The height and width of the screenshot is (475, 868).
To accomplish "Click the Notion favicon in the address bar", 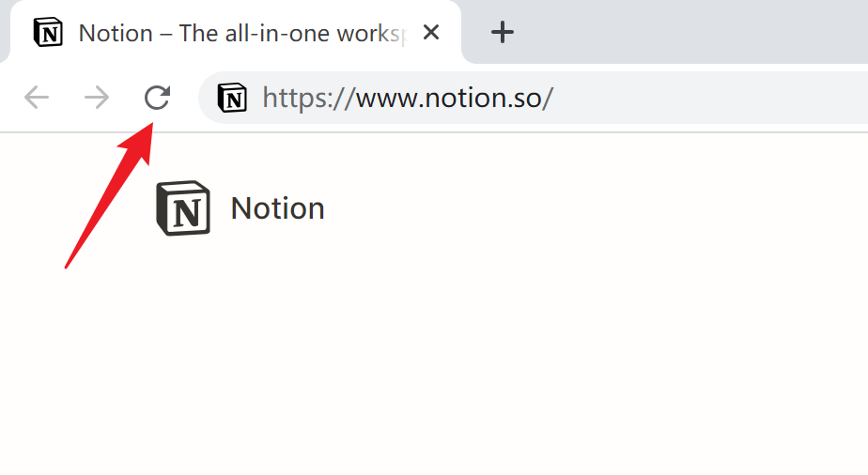I will [x=232, y=98].
